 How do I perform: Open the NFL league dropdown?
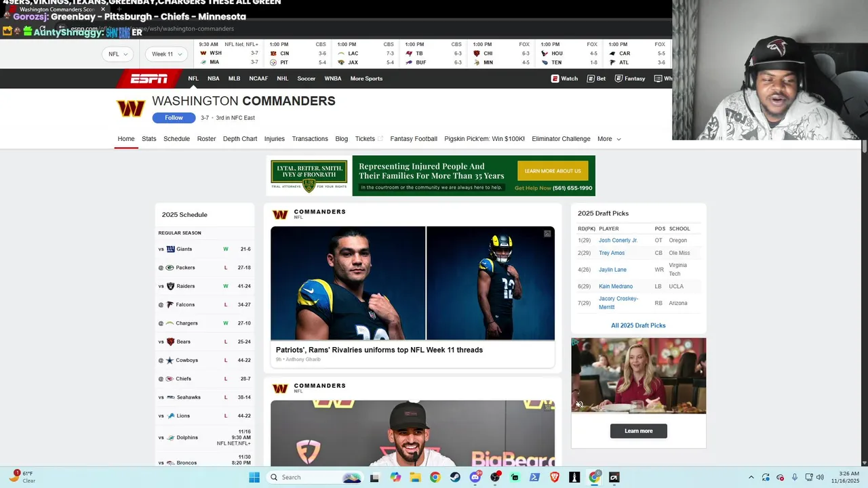[118, 54]
